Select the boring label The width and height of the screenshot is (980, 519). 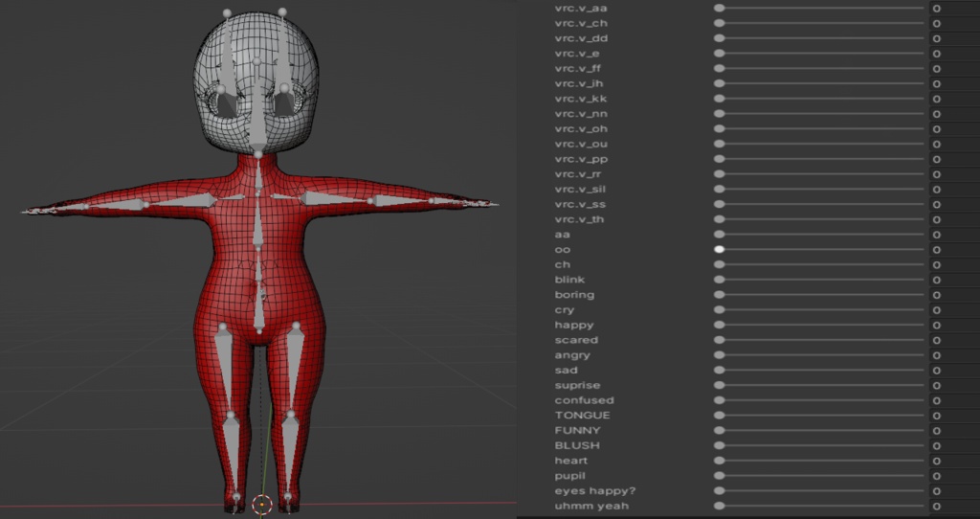click(574, 295)
